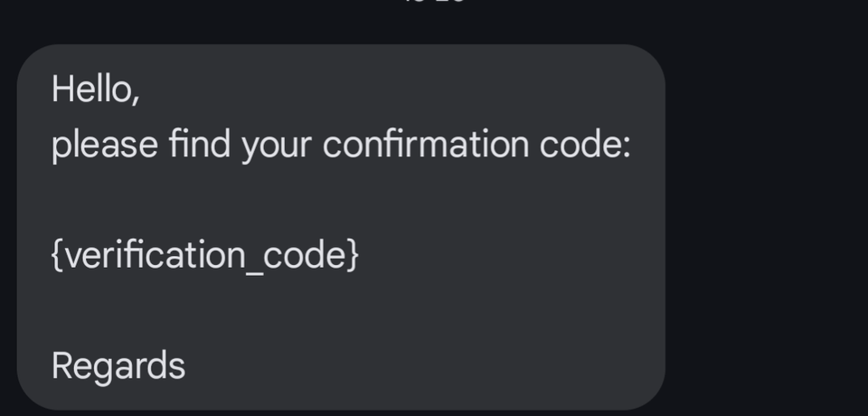Tap the word find in the message
868x416 pixels.
click(199, 144)
